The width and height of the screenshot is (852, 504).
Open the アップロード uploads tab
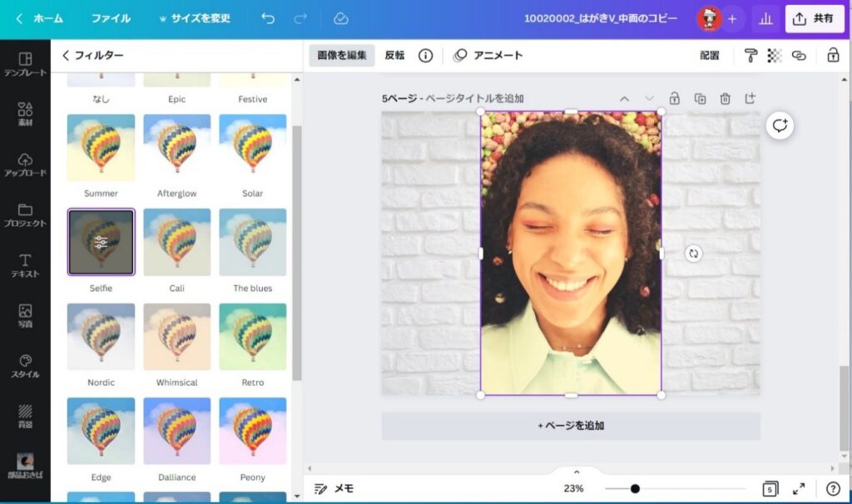coord(25,165)
